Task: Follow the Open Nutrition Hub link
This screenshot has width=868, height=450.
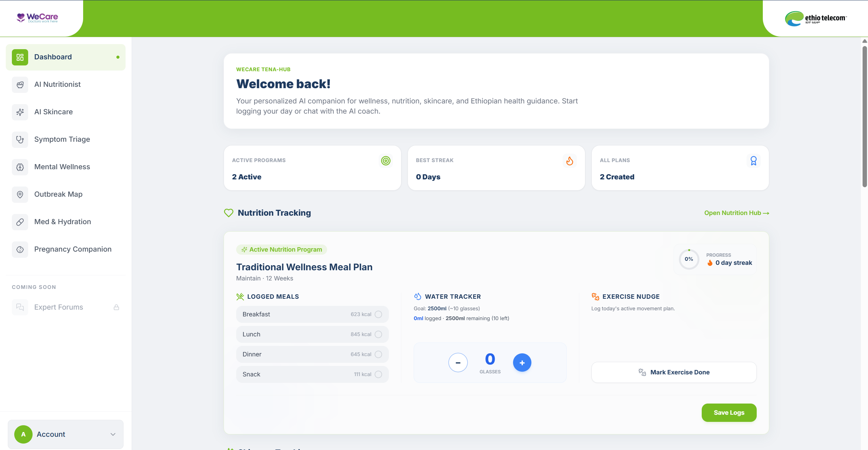Action: (x=737, y=213)
